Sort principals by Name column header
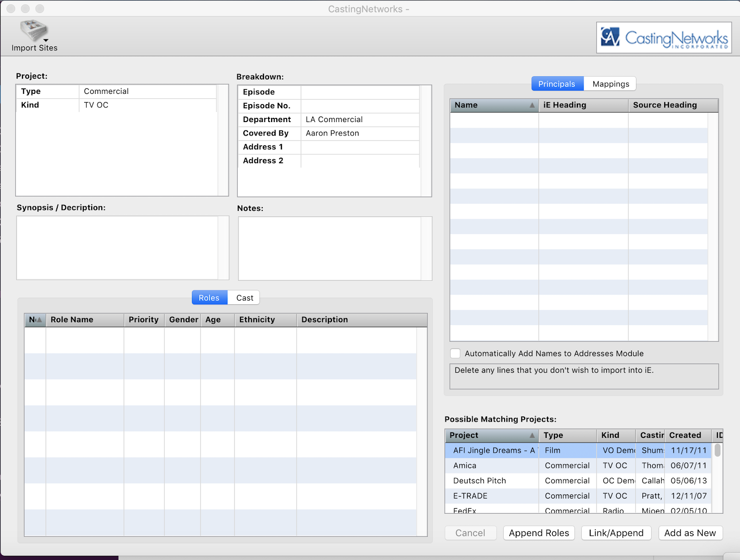Image resolution: width=740 pixels, height=560 pixels. tap(493, 105)
